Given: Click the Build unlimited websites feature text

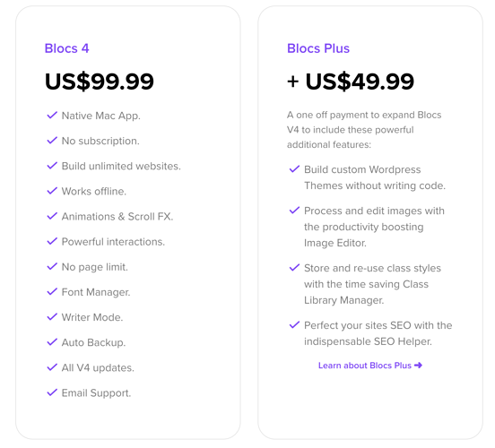Looking at the screenshot, I should 121,166.
